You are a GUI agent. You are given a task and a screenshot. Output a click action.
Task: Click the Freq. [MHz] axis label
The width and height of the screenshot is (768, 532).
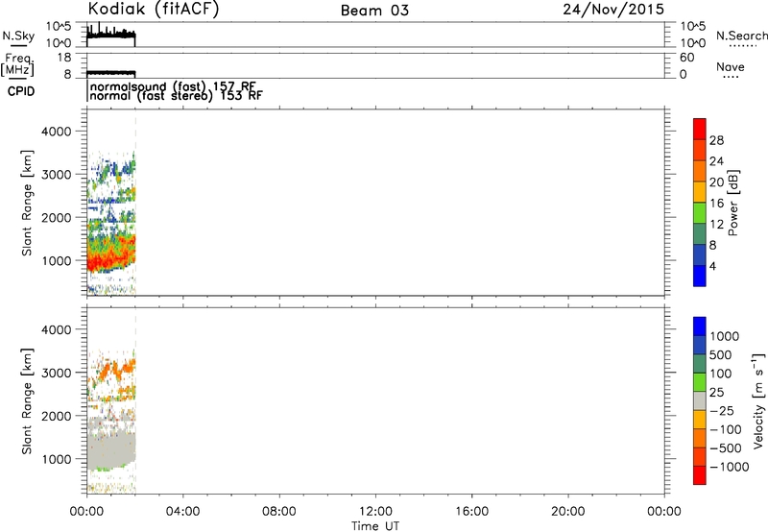17,65
